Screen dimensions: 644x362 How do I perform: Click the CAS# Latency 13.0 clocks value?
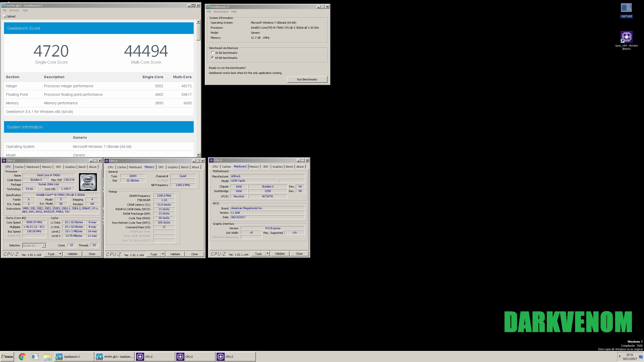[164, 205]
